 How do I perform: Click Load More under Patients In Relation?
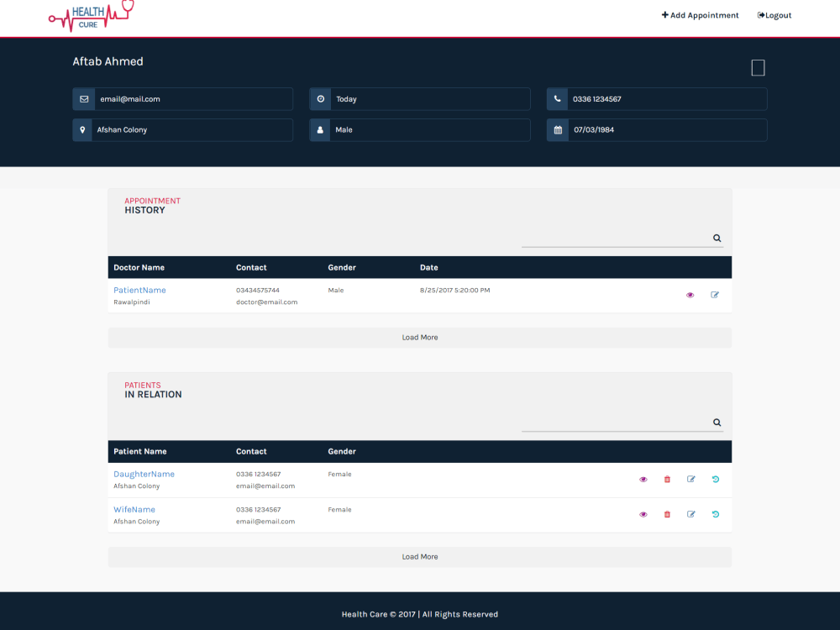point(420,557)
